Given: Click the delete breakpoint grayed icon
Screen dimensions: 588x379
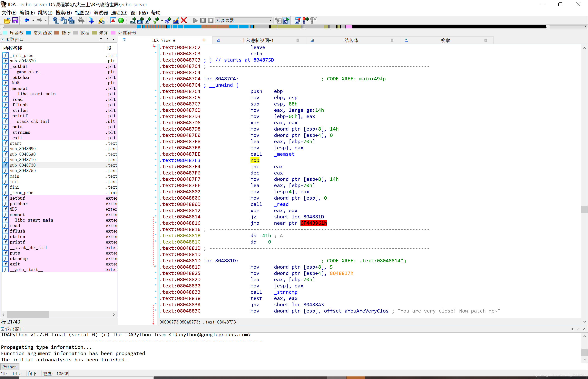Looking at the screenshot, I should click(x=313, y=20).
